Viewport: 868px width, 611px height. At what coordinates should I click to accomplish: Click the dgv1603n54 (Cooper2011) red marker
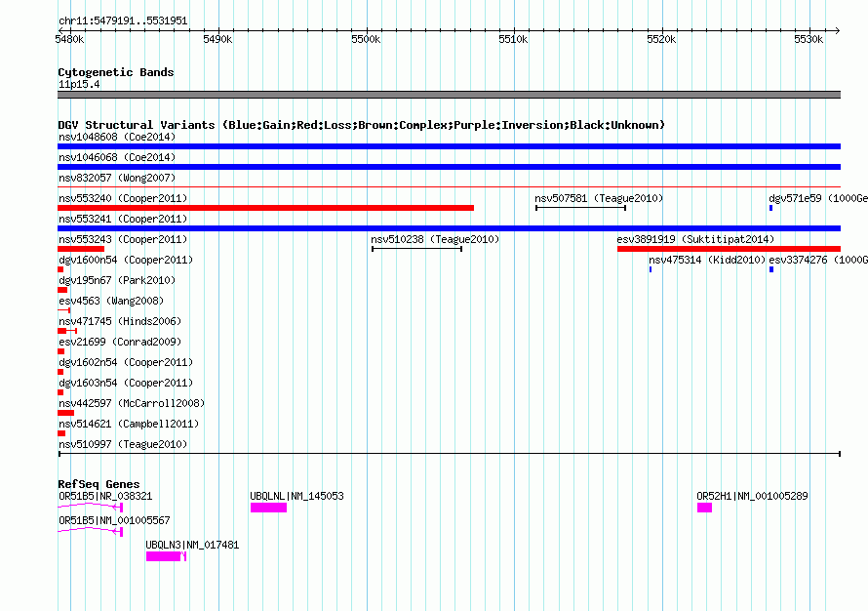(60, 392)
